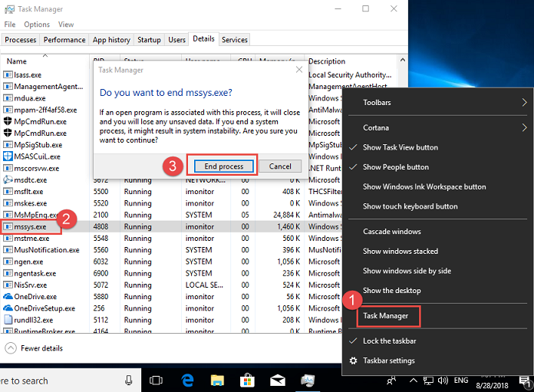Click the MSASCuiL.exe Defender icon
The height and width of the screenshot is (392, 534).
point(8,156)
